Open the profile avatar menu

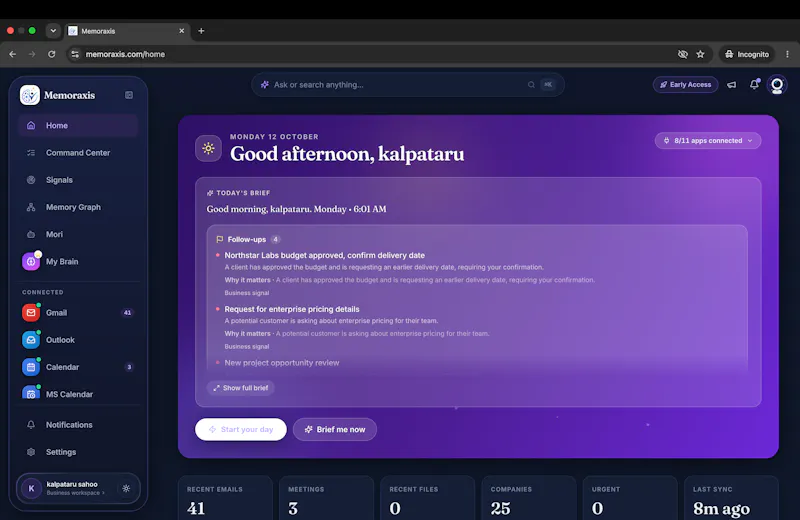pyautogui.click(x=777, y=85)
